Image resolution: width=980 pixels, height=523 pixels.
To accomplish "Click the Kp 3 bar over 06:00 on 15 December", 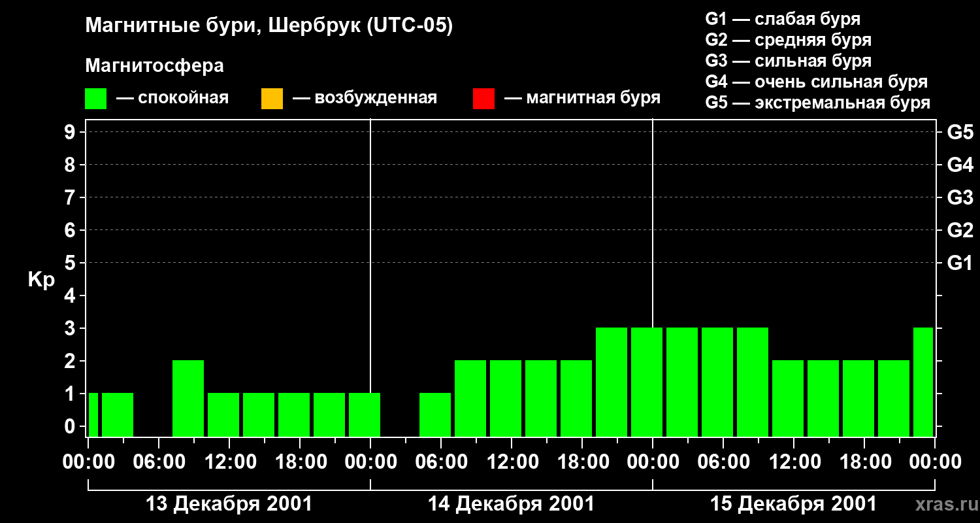I will (717, 382).
